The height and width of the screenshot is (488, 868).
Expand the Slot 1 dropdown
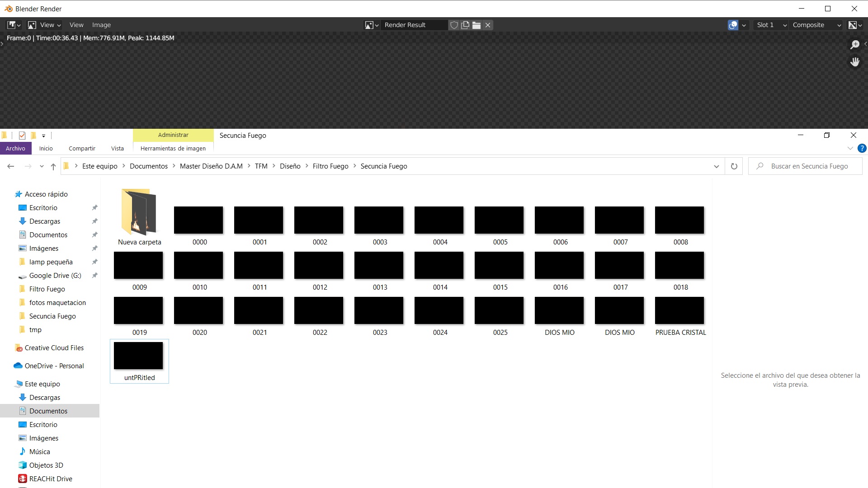coord(772,25)
